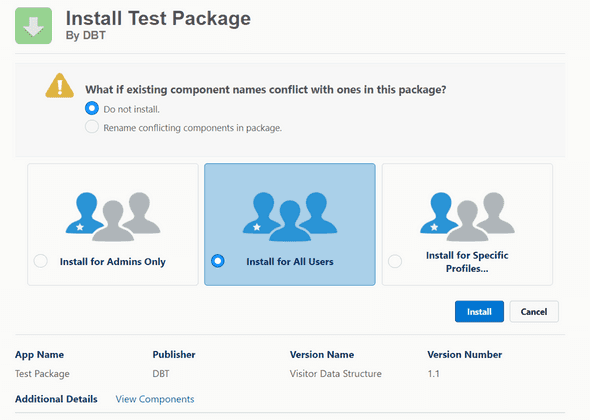Click the 'Install for Admins Only' label

coord(113,262)
